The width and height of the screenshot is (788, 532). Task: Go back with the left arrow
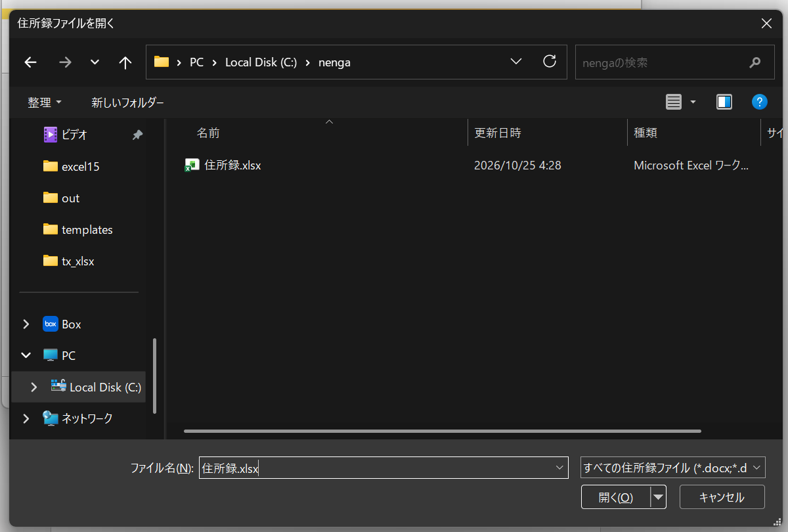click(30, 62)
